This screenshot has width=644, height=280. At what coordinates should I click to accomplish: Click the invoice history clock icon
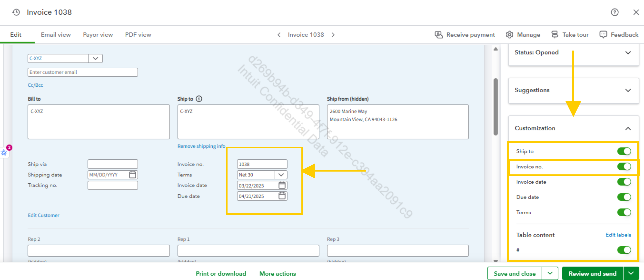coord(16,12)
